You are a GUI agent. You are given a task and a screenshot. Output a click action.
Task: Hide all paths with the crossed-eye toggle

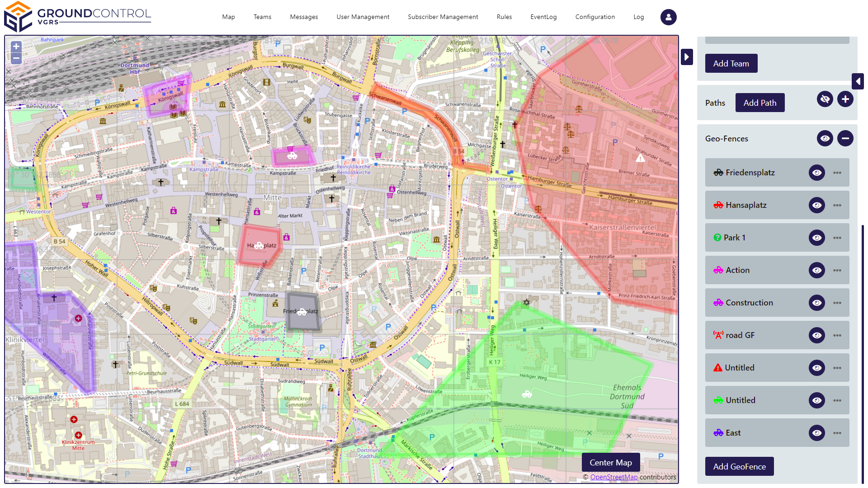tap(825, 99)
